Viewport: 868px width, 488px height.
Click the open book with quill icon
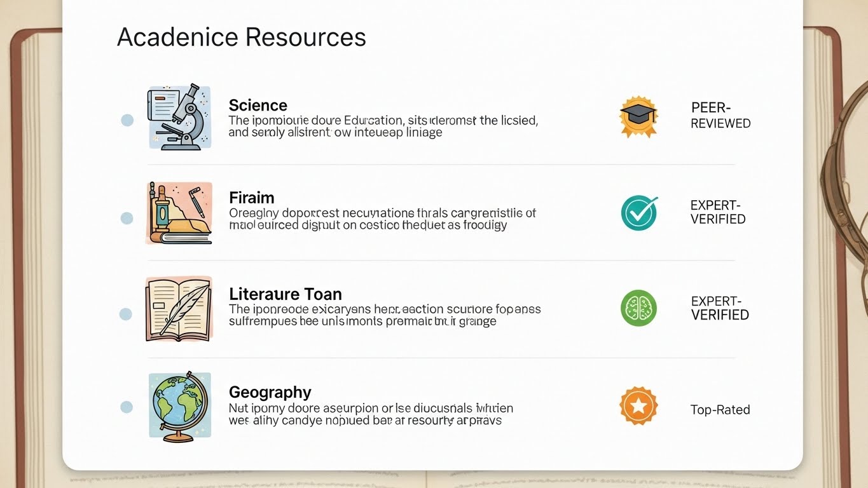(x=179, y=309)
